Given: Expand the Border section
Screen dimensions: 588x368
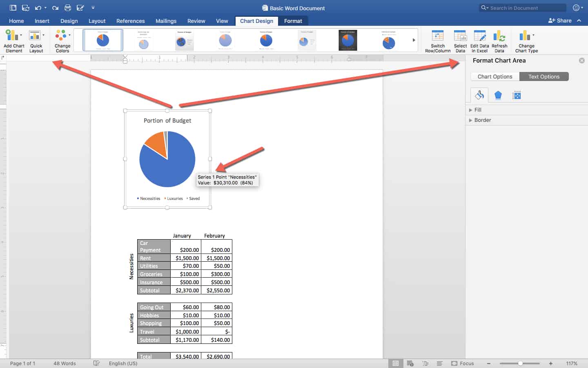Looking at the screenshot, I should (x=482, y=120).
